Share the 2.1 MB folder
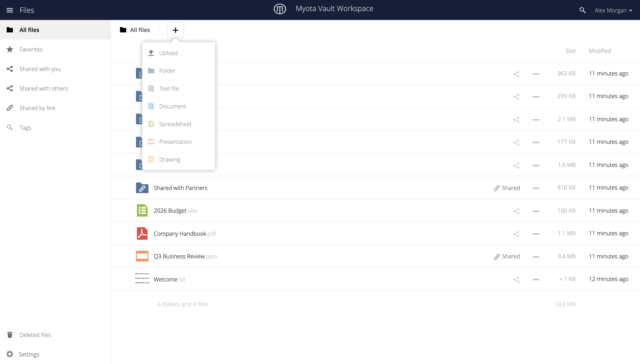Image resolution: width=640 pixels, height=364 pixels. (516, 120)
